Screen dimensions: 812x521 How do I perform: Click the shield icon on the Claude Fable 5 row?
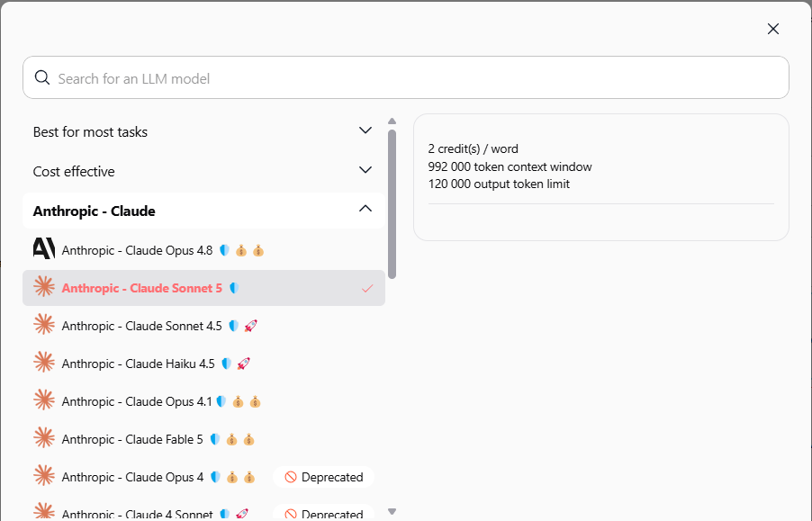215,439
